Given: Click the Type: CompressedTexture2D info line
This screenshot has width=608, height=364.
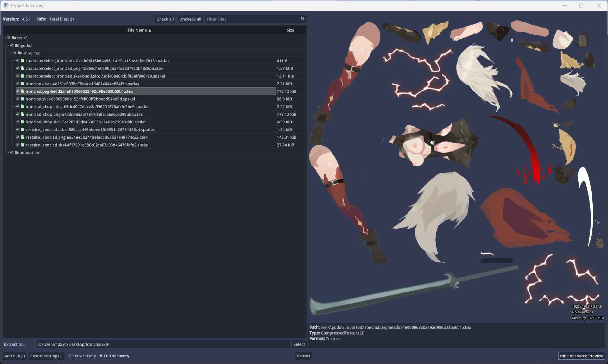Looking at the screenshot, I should [x=337, y=333].
